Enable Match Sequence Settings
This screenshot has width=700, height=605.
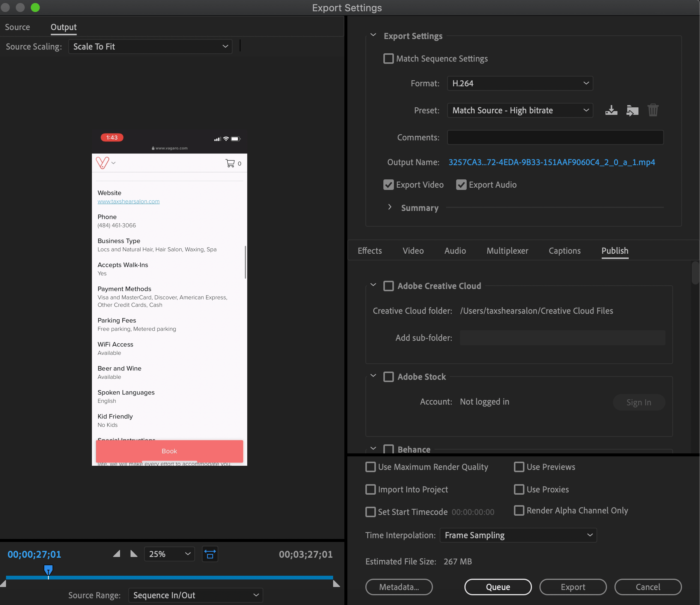coord(389,59)
